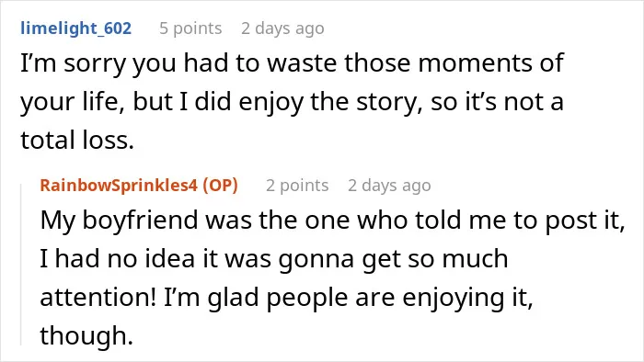The height and width of the screenshot is (362, 644).
Task: Open limelight_602's user profile
Action: pos(76,28)
